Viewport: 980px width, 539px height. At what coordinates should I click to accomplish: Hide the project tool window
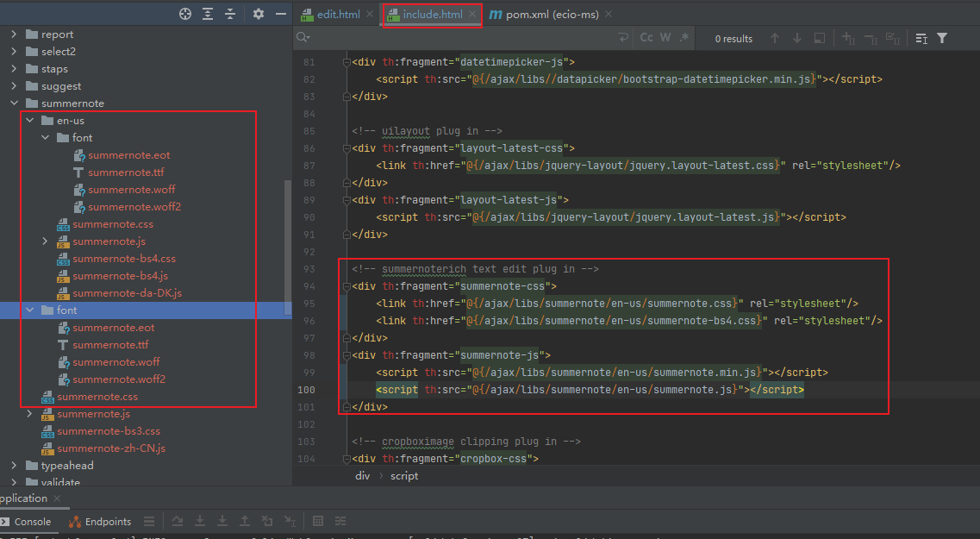(x=281, y=14)
